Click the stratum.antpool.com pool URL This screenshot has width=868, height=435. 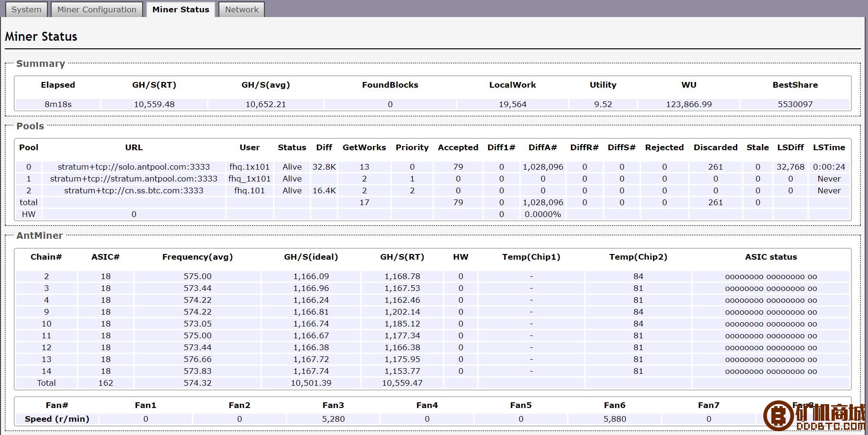(134, 179)
